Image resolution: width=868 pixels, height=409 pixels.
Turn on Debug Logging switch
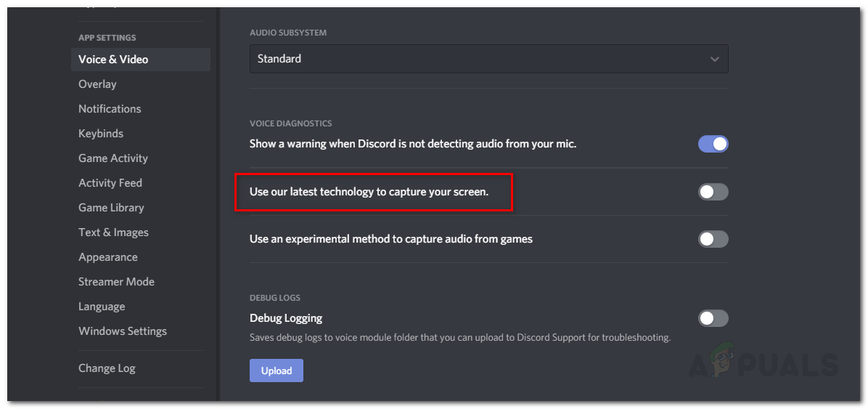point(713,318)
